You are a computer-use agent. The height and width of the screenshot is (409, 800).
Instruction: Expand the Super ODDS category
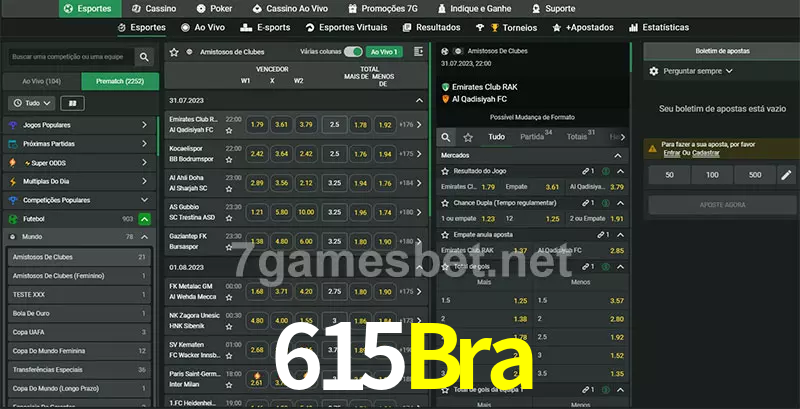[80, 163]
